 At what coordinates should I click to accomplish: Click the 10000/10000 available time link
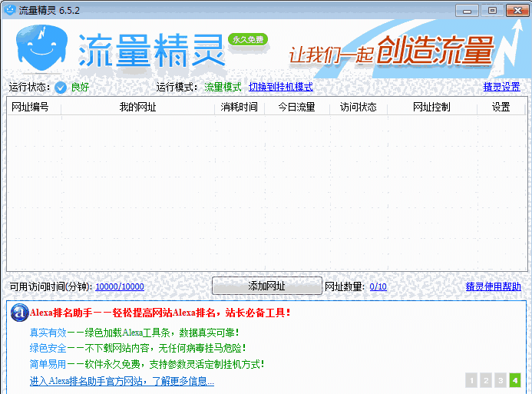119,287
